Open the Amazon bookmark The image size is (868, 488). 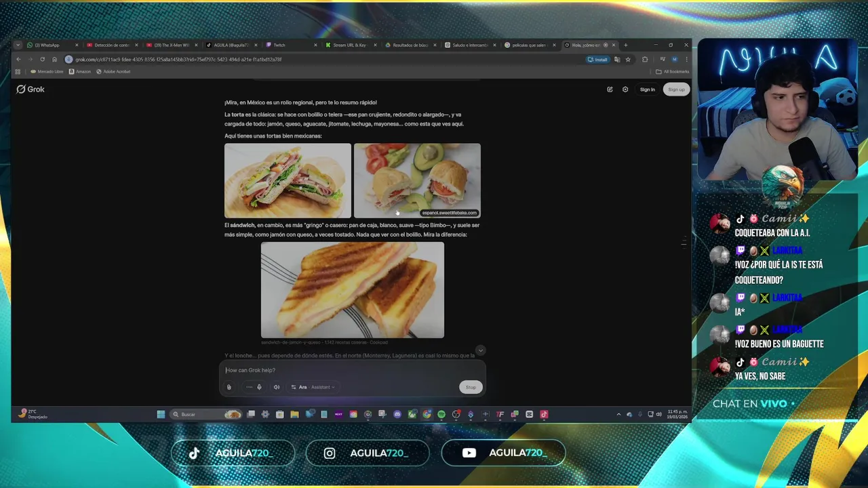click(x=80, y=71)
